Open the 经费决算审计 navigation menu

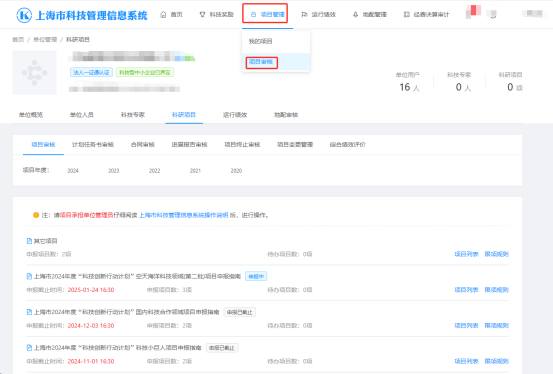pyautogui.click(x=426, y=14)
